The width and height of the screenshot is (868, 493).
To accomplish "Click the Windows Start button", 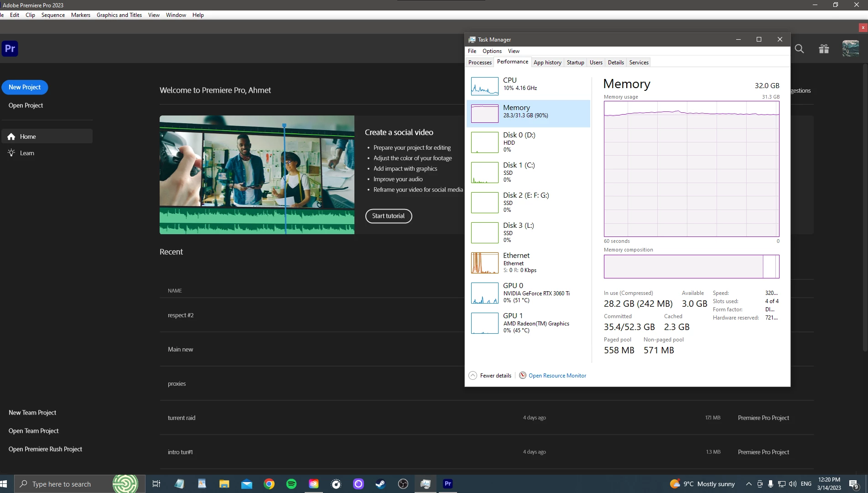I will coord(4,484).
